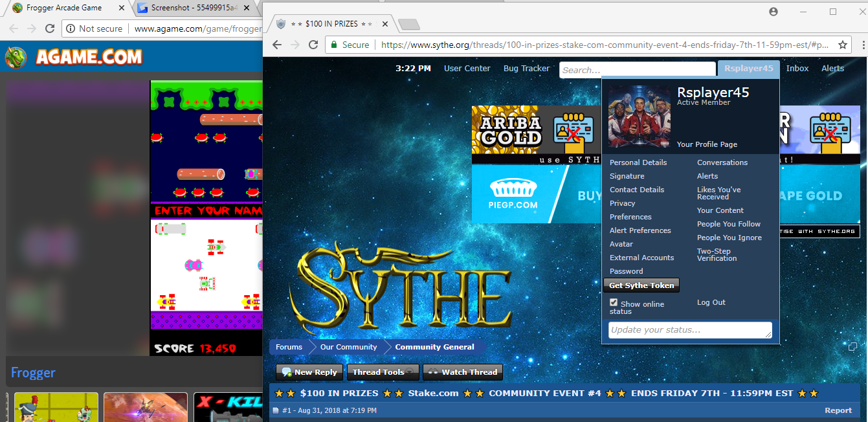Close the $100 IN PRIZES tab
The height and width of the screenshot is (422, 868).
tap(385, 24)
